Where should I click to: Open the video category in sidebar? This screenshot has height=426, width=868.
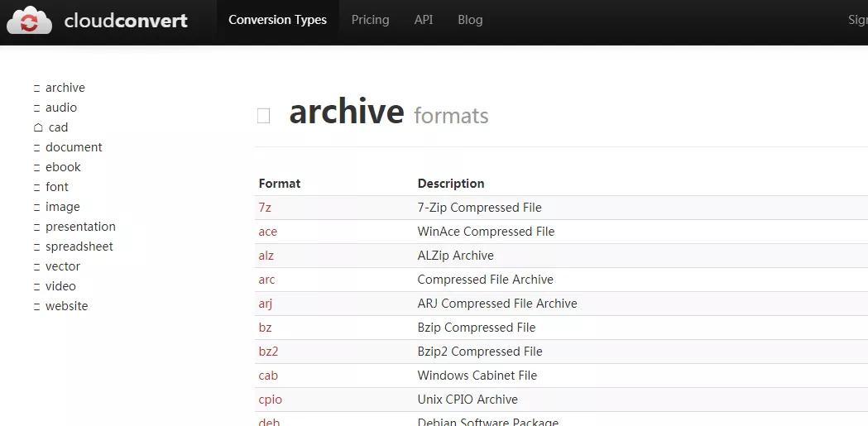coord(60,286)
